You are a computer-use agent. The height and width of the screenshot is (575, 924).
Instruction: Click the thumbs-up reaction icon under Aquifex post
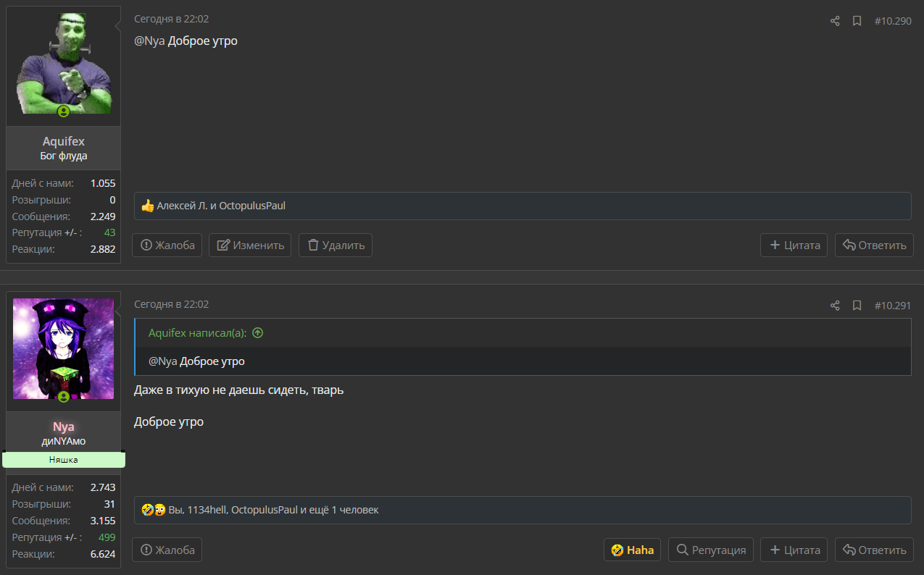click(x=148, y=206)
